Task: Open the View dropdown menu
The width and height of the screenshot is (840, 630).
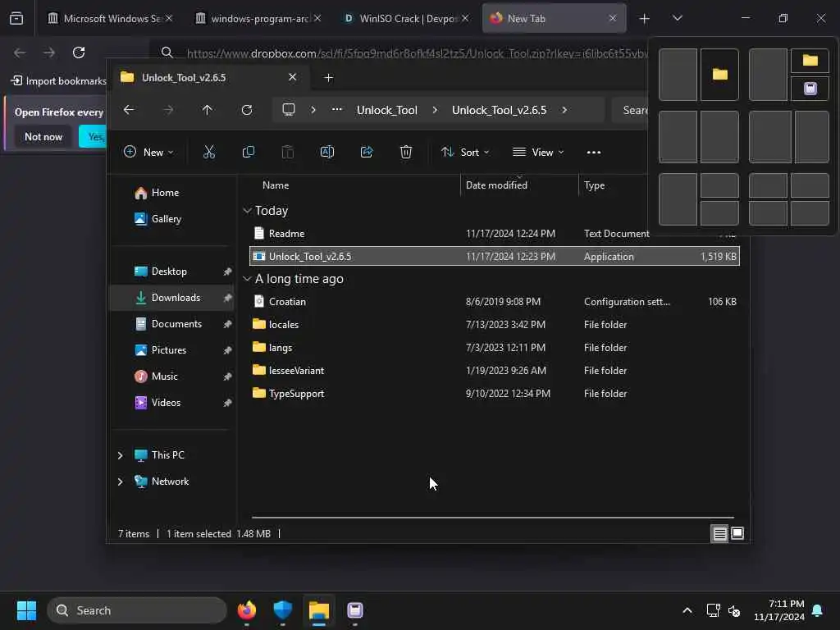Action: (538, 153)
